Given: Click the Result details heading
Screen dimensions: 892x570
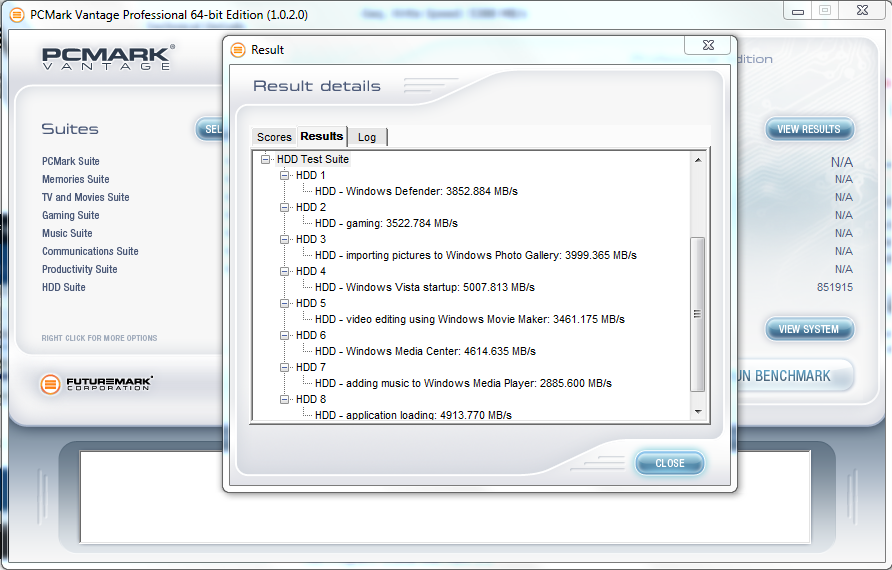Looking at the screenshot, I should tap(317, 86).
